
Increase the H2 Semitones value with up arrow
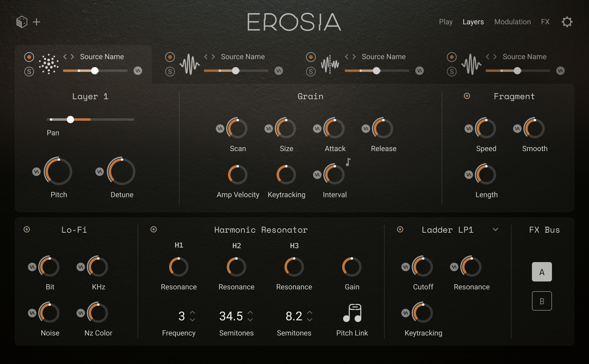click(x=250, y=312)
